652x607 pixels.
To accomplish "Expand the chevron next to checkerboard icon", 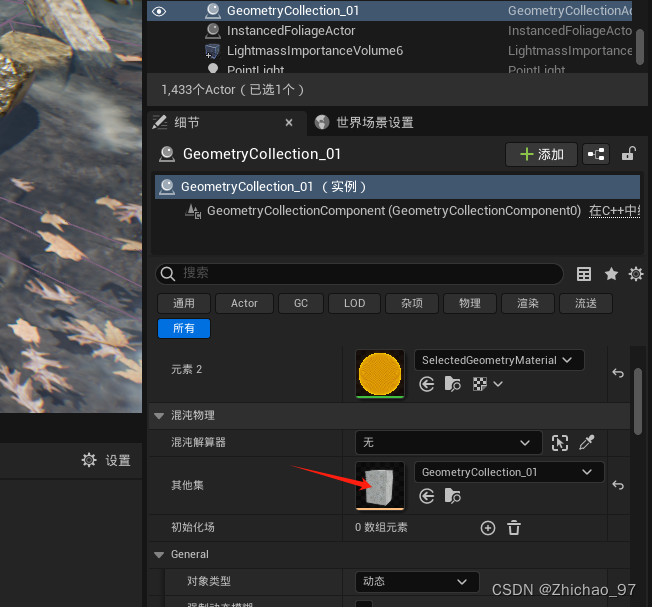I will (x=498, y=384).
